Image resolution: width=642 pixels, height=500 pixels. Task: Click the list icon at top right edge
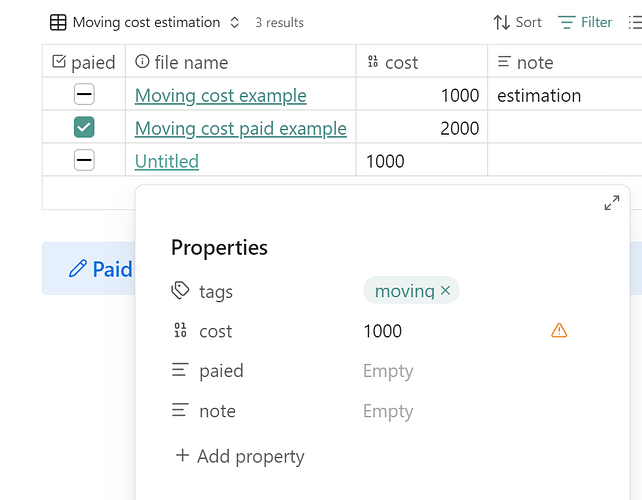tap(634, 22)
